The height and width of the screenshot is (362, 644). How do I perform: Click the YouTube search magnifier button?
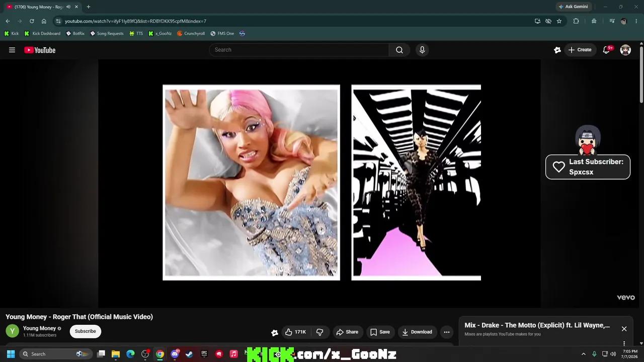(399, 50)
